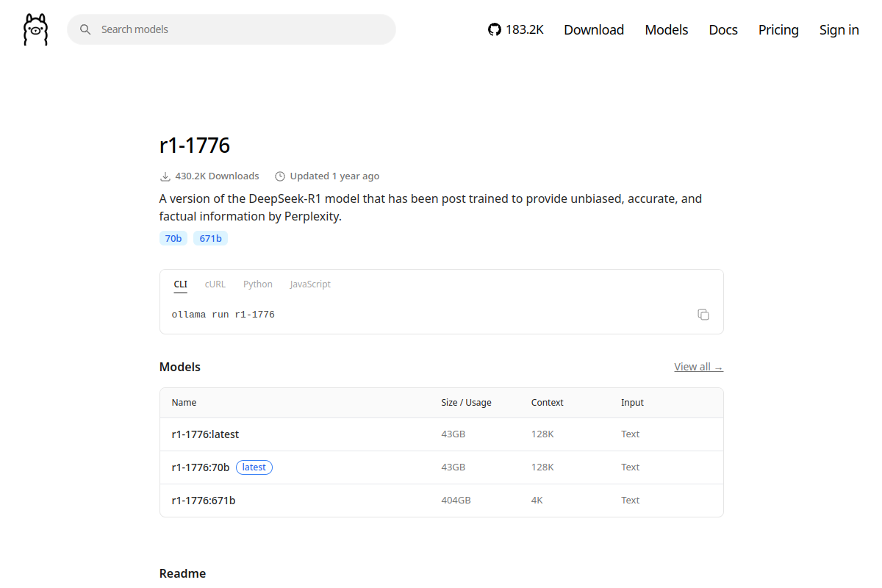
Task: Open the r1-1776:latest model row
Action: [442, 434]
